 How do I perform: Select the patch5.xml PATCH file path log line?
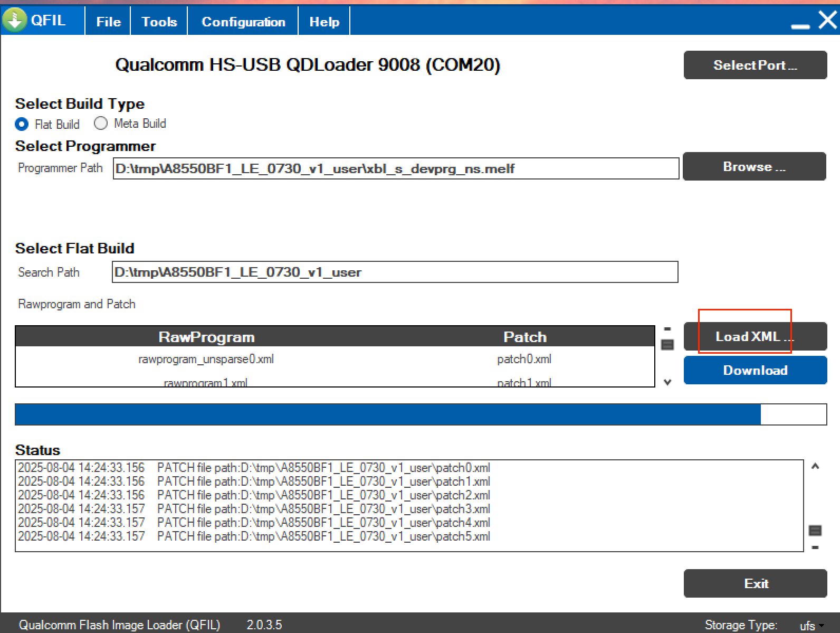[254, 536]
